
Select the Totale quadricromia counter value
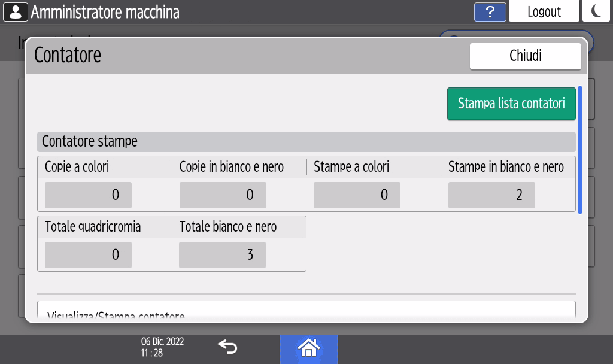tap(88, 255)
